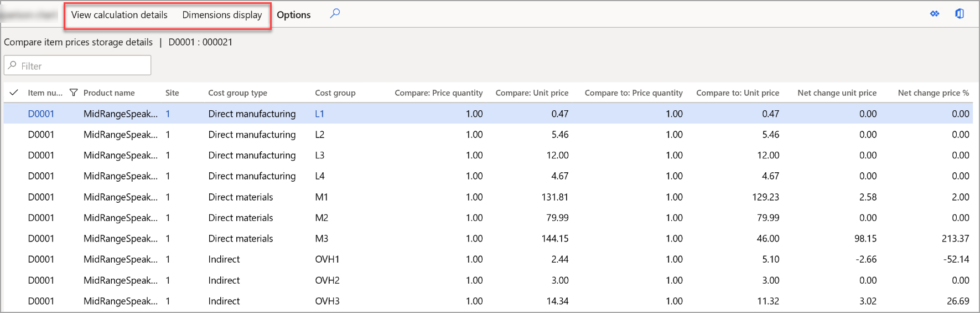Select the OVH1 cost group cell
This screenshot has height=313, width=980.
(327, 259)
